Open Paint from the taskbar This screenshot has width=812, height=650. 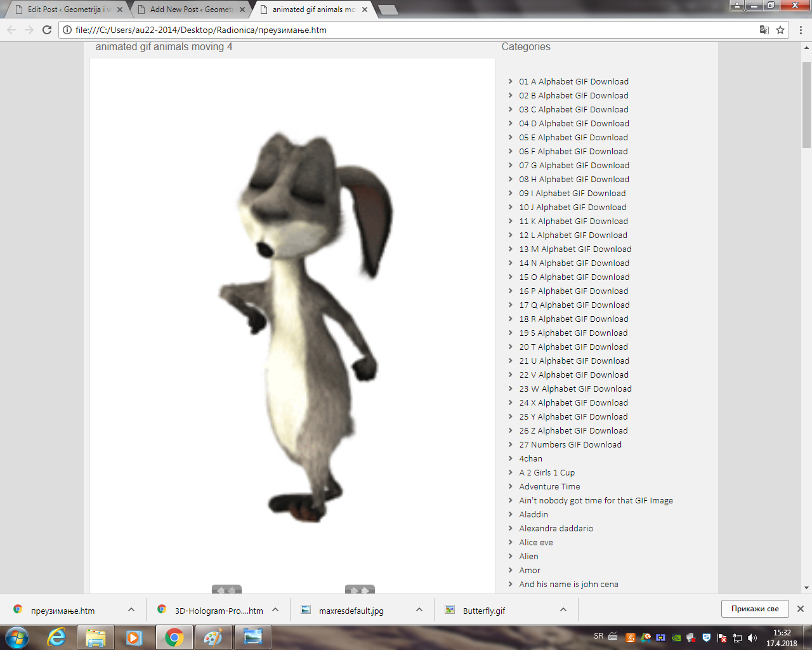tap(213, 637)
